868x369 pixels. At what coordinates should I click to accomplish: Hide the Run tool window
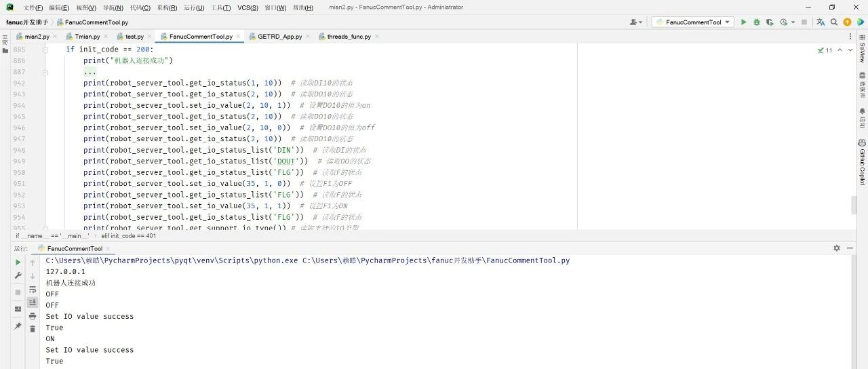point(849,248)
